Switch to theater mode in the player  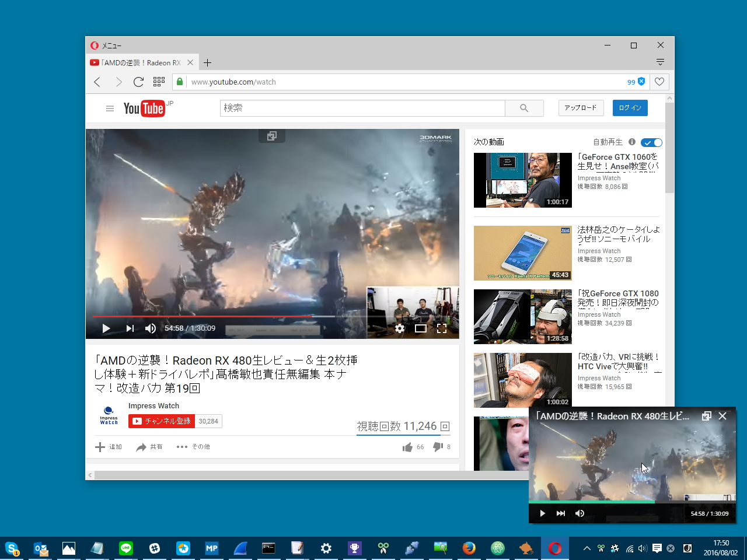tap(421, 328)
